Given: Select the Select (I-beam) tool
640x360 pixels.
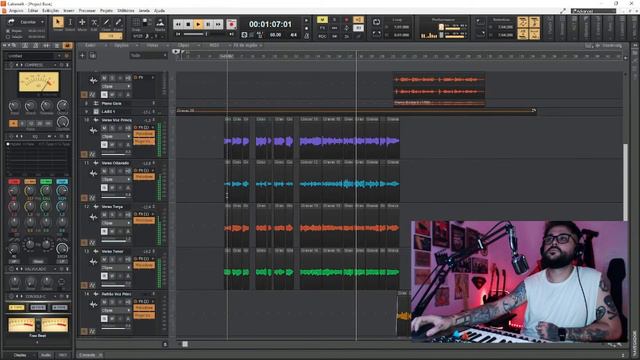Looking at the screenshot, I should tap(70, 22).
